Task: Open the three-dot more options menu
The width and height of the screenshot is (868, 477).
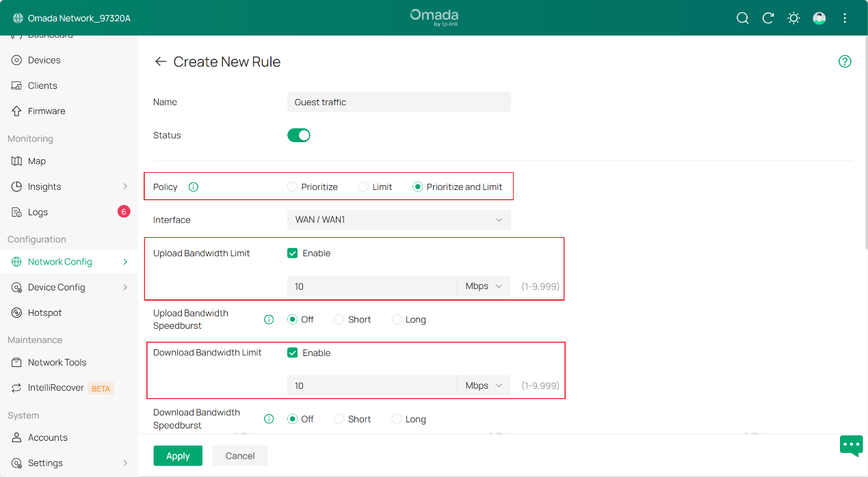Action: tap(845, 18)
